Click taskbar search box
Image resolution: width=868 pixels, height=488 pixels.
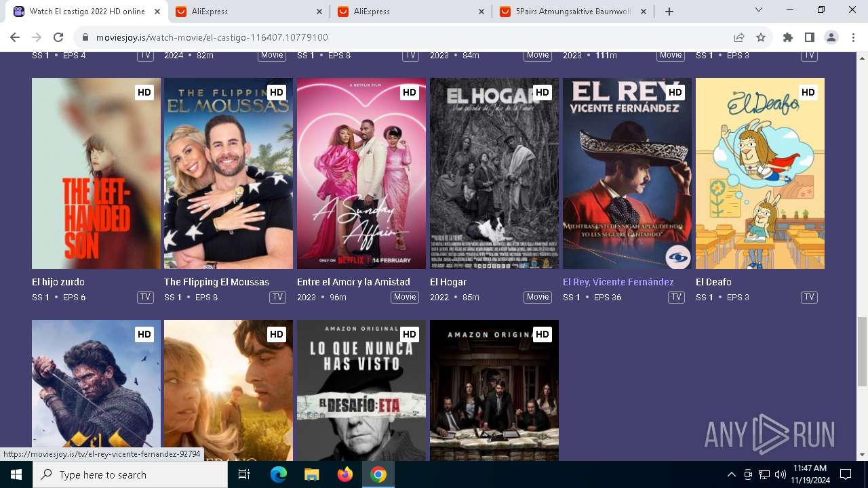[x=130, y=474]
